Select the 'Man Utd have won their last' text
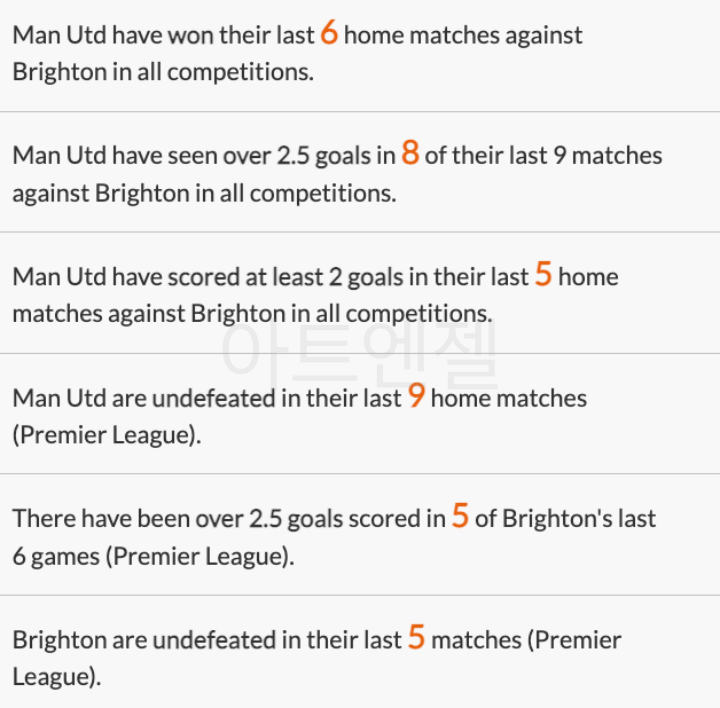This screenshot has width=720, height=708. [161, 36]
